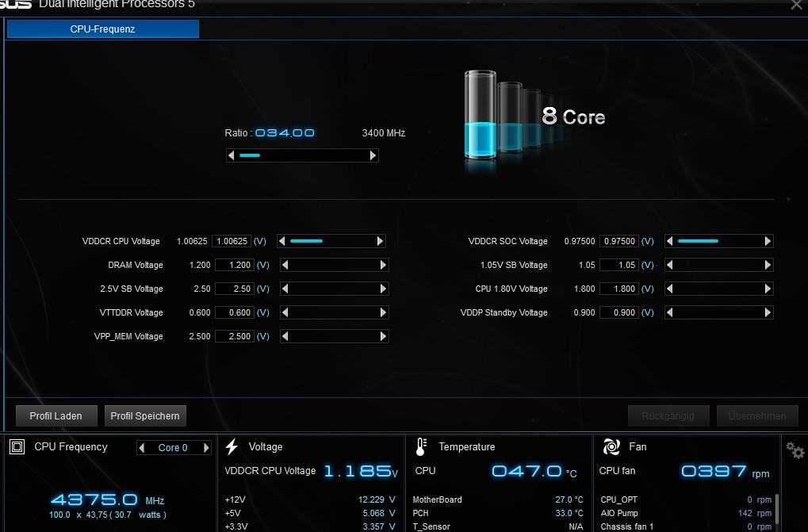Image resolution: width=808 pixels, height=532 pixels.
Task: Click the Fan panel icon
Action: pyautogui.click(x=611, y=446)
